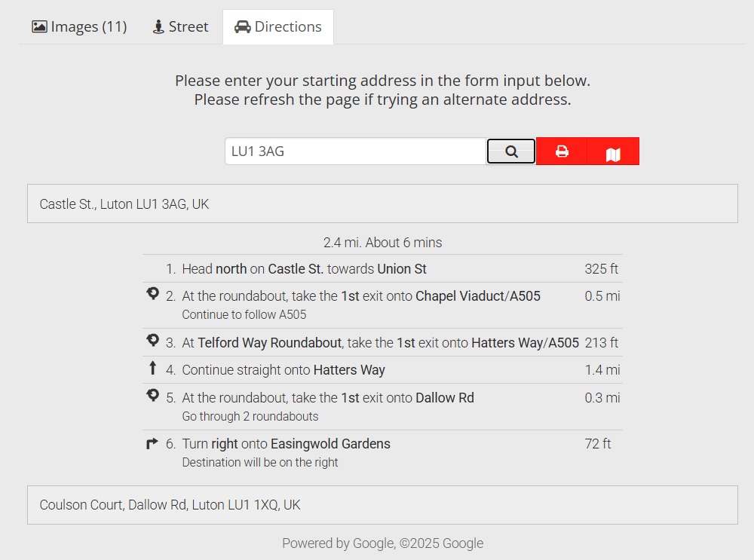Click the Coulson Court destination address box

(x=382, y=505)
